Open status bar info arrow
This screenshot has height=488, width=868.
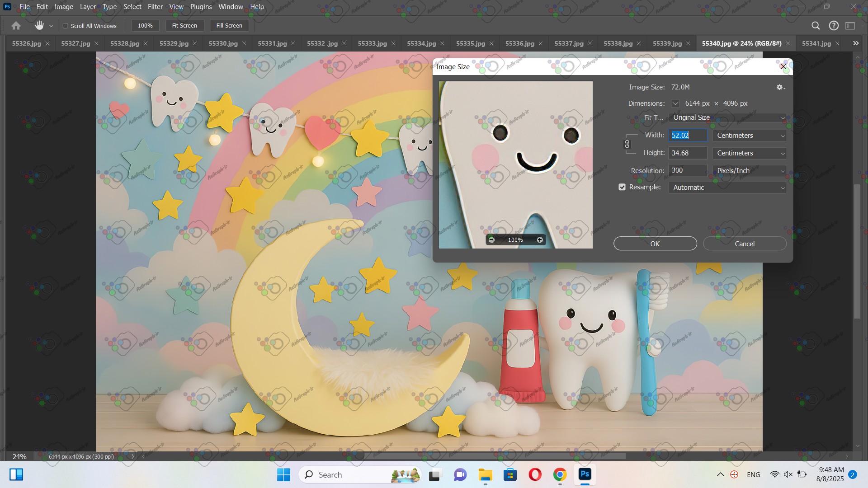point(132,456)
